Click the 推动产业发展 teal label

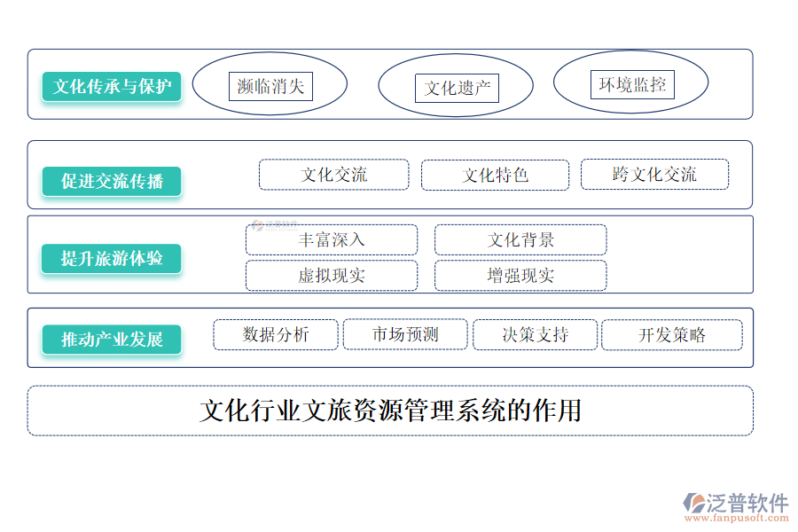pyautogui.click(x=112, y=340)
